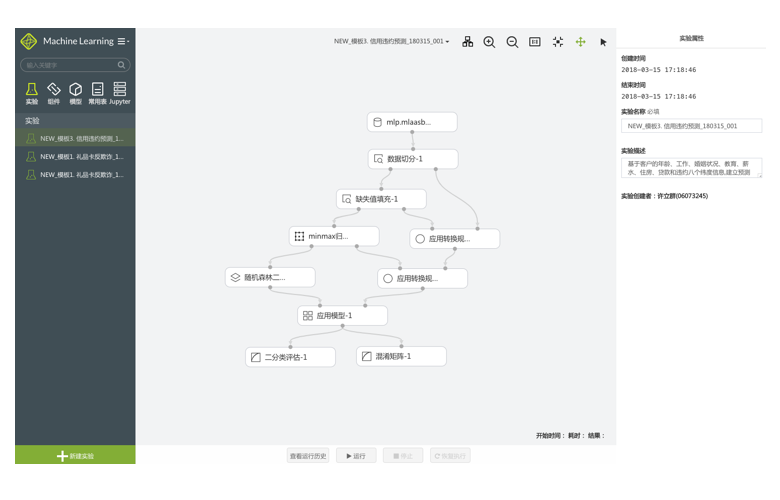Open the 组件 components icon tab
Image resolution: width=780 pixels, height=500 pixels.
(54, 94)
